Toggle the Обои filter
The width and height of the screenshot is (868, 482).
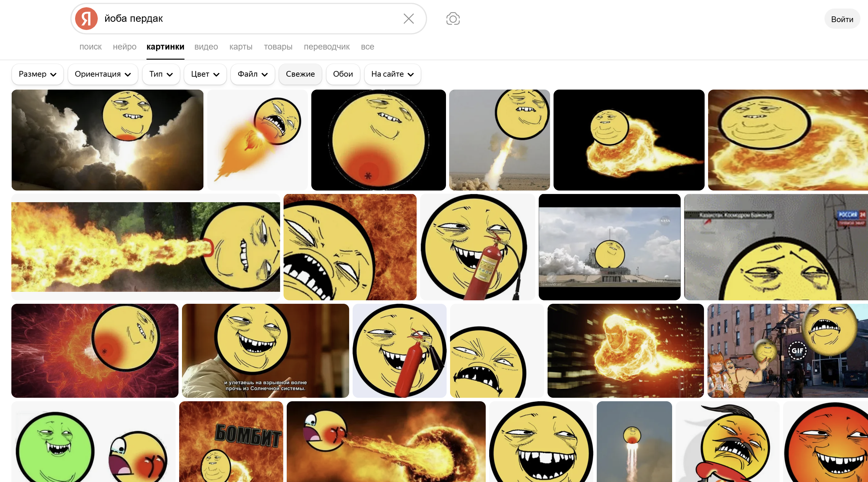343,74
